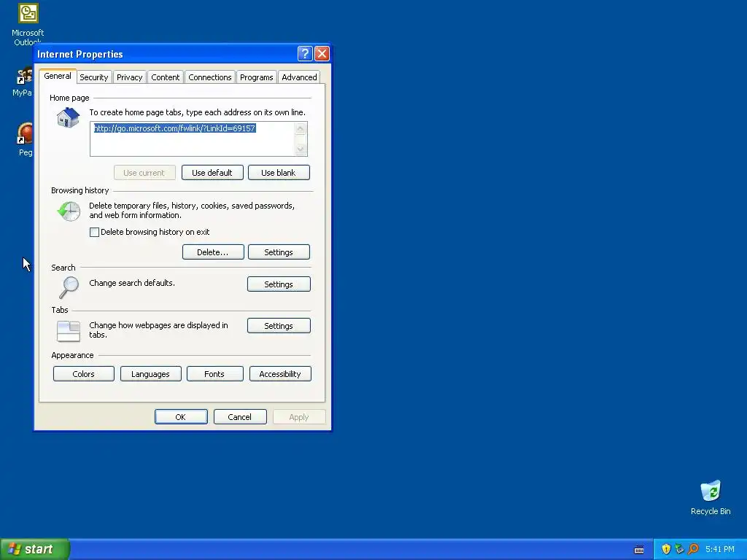This screenshot has height=560, width=747.
Task: Open the Fonts button
Action: [215, 374]
